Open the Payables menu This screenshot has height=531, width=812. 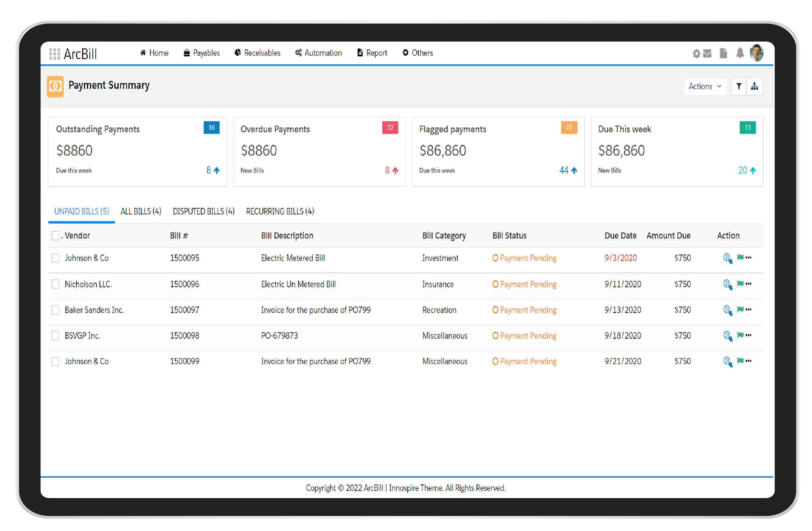[202, 53]
